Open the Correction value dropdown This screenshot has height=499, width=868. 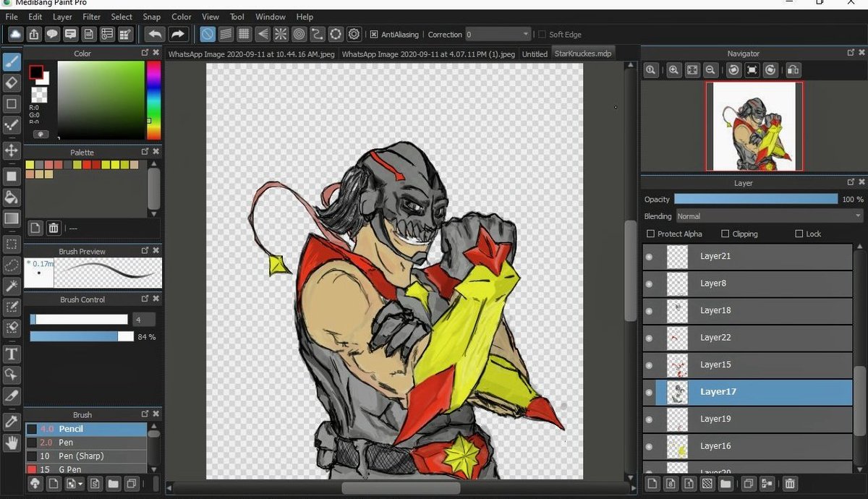(x=498, y=34)
